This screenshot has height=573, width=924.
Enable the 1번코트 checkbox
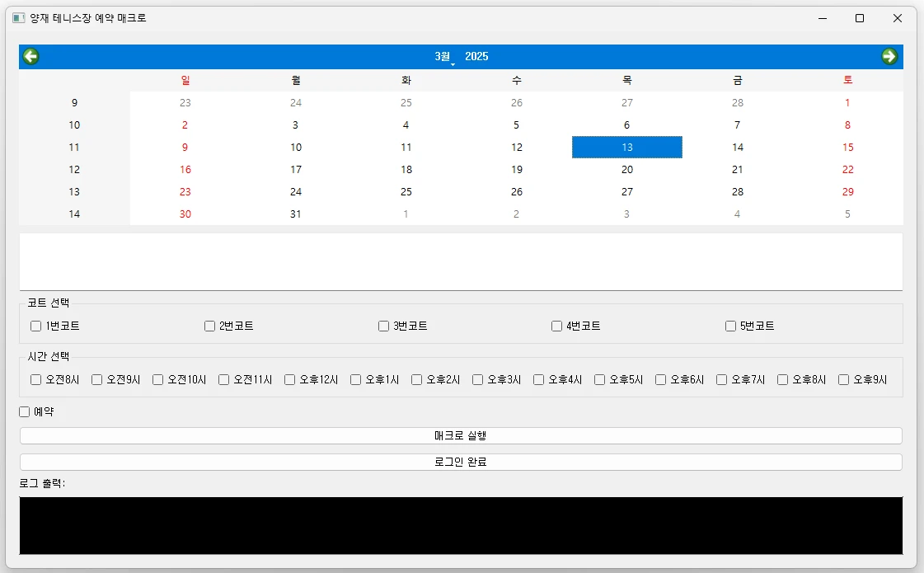click(35, 326)
